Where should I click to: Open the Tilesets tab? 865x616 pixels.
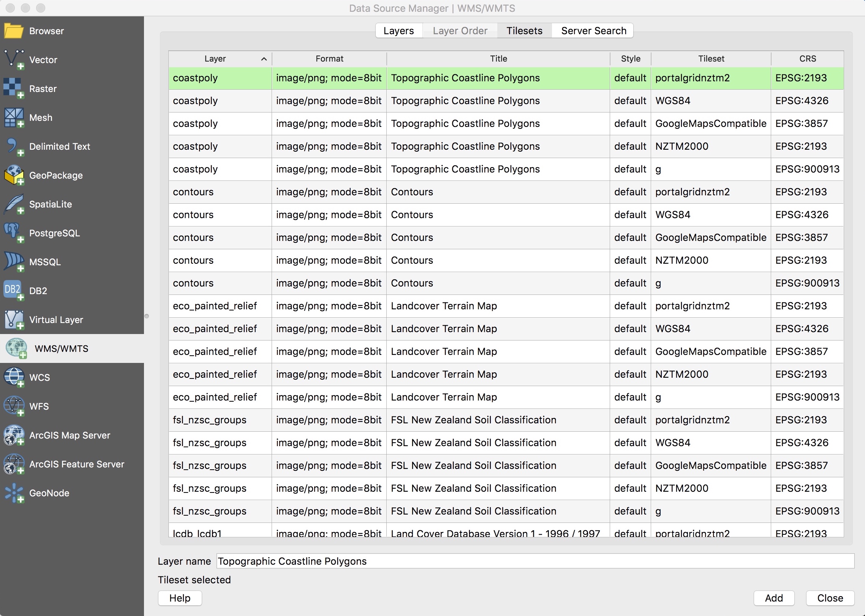point(524,31)
